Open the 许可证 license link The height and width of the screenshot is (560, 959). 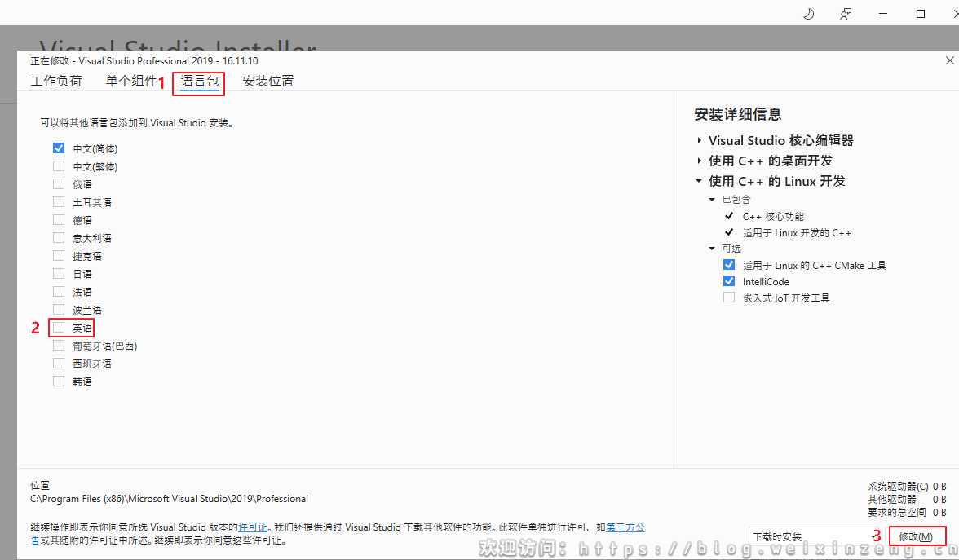point(254,527)
